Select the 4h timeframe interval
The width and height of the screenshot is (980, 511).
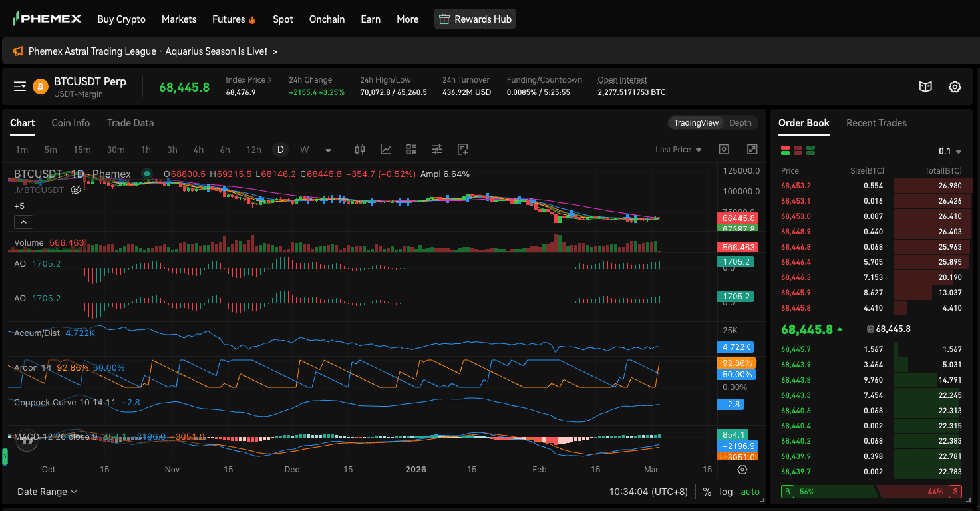198,150
